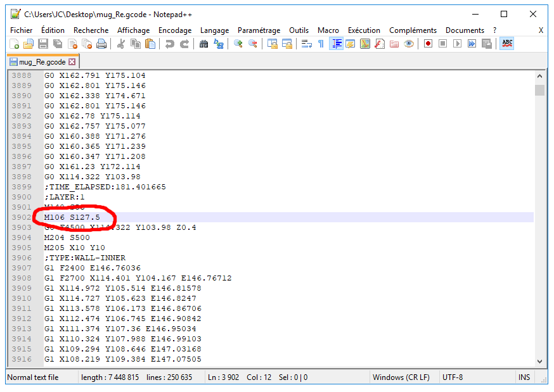This screenshot has height=392, width=554.
Task: Undo the last edit with Undo icon
Action: (x=170, y=44)
